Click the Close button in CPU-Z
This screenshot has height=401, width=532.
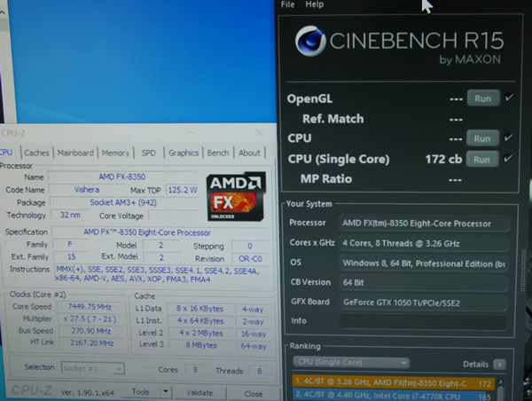[254, 394]
